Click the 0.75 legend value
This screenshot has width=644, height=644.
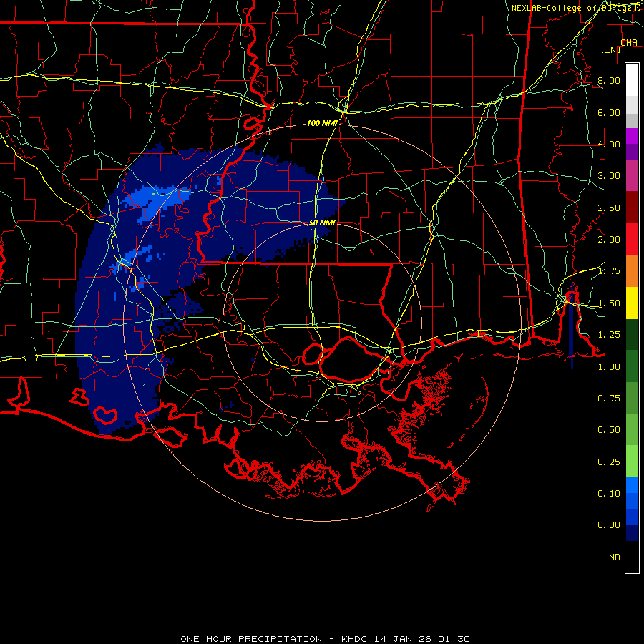609,399
